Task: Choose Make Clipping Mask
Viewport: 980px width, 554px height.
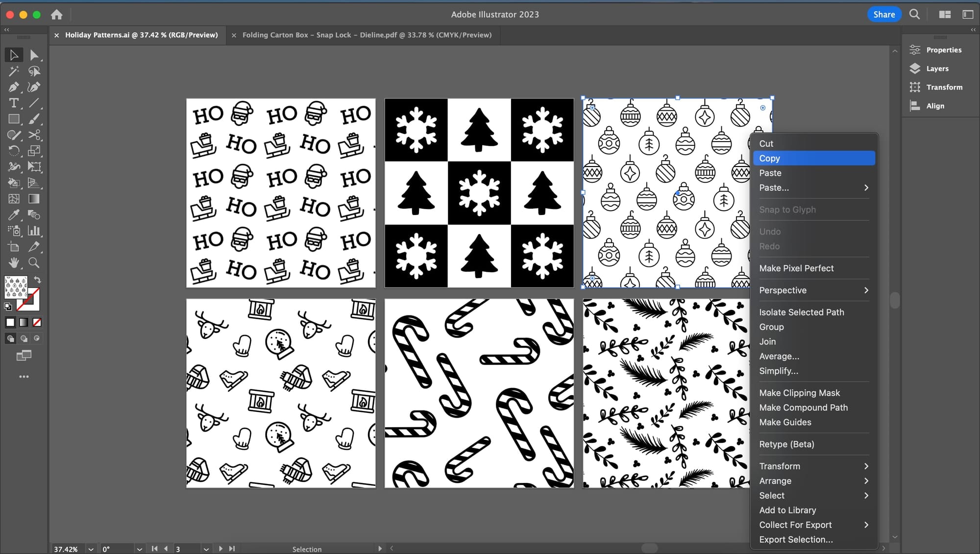Action: (x=814, y=393)
